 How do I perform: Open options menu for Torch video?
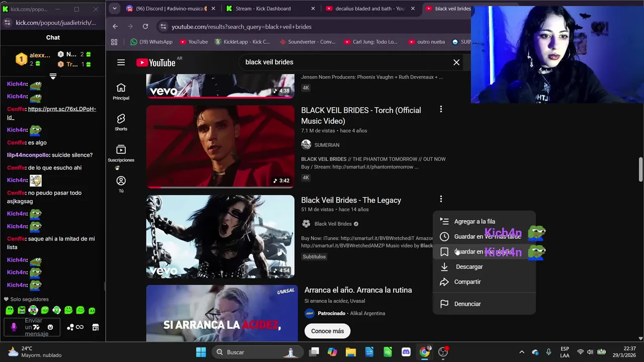[x=441, y=109]
